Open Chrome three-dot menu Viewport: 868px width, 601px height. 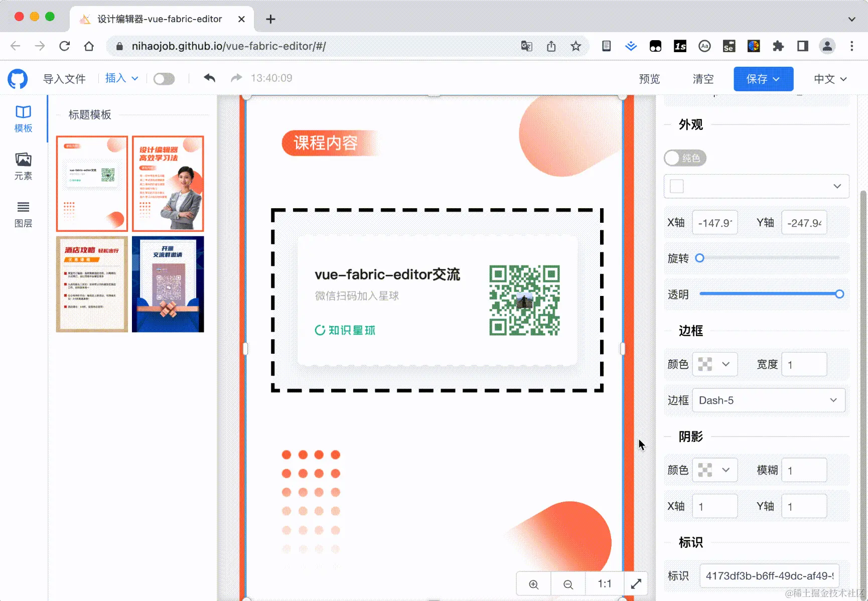point(852,46)
